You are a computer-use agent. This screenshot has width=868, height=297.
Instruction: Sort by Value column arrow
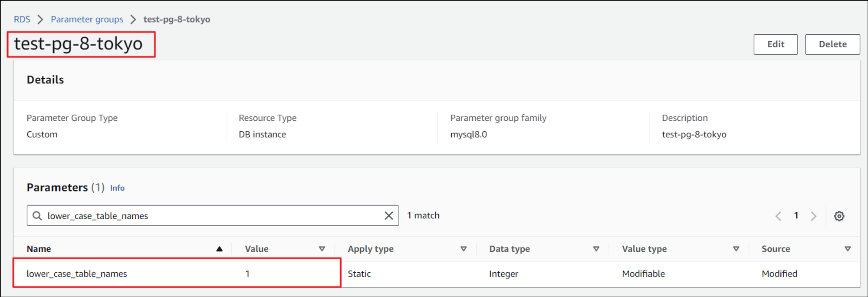[x=322, y=249]
